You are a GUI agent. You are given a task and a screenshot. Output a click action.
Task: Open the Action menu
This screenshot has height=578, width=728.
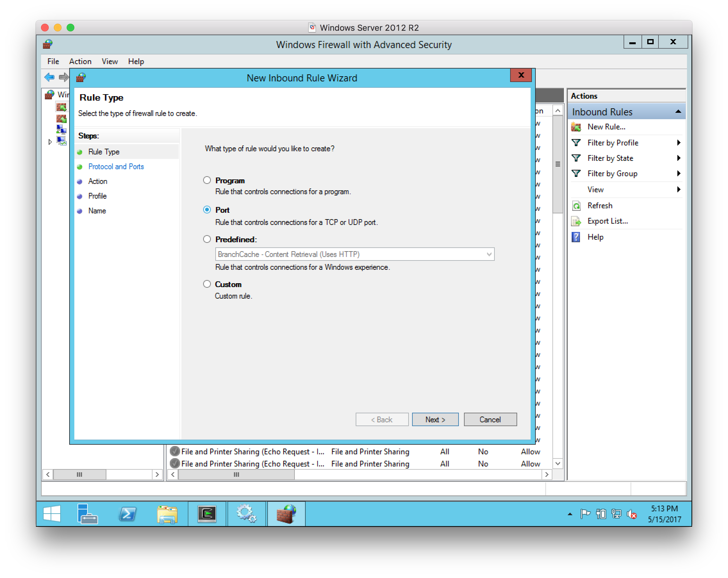click(x=80, y=62)
